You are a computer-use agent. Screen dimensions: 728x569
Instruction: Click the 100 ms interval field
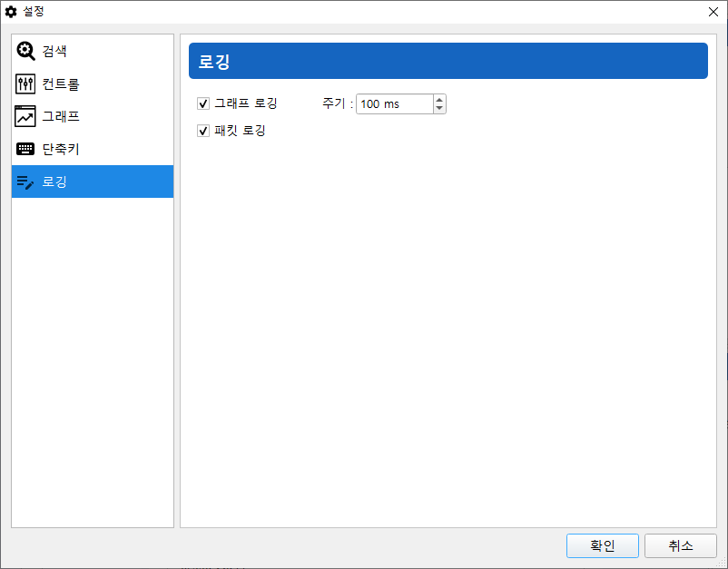point(393,104)
